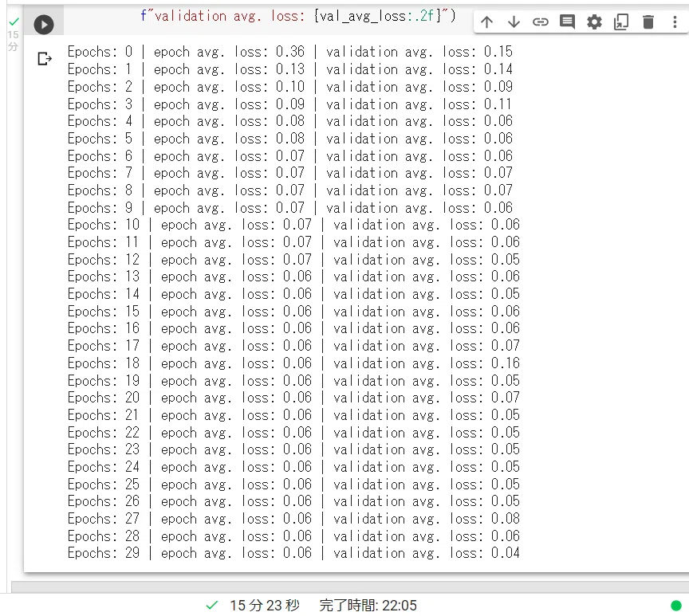Select the 'Epochs: 25' output line
Viewport: 689px width, 616px height.
click(x=293, y=485)
